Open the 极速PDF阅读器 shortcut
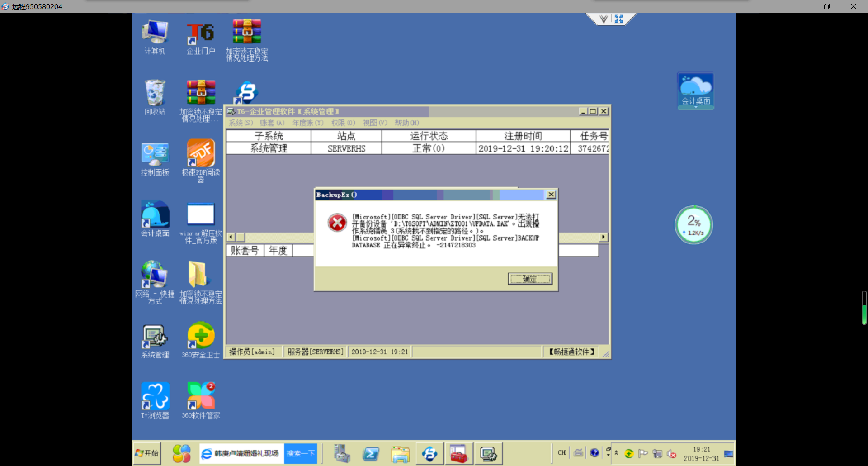The width and height of the screenshot is (868, 466). [201, 161]
